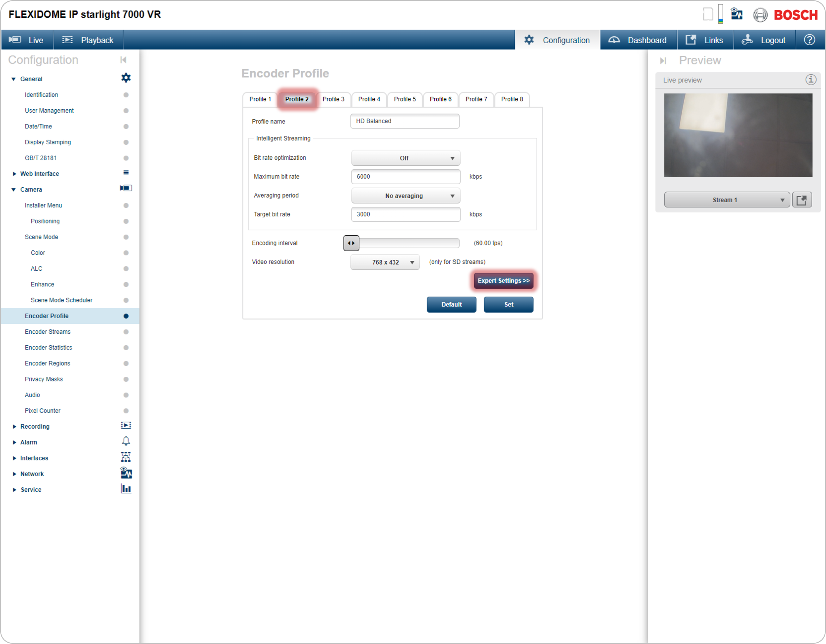Viewport: 826px width, 644px height.
Task: Open the Dashboard page
Action: (639, 40)
